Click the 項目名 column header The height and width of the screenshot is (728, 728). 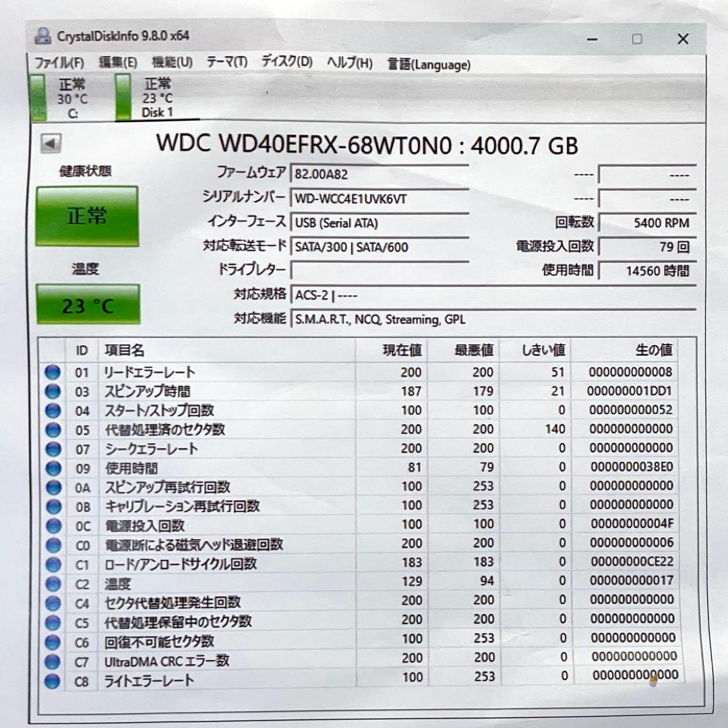tap(227, 350)
